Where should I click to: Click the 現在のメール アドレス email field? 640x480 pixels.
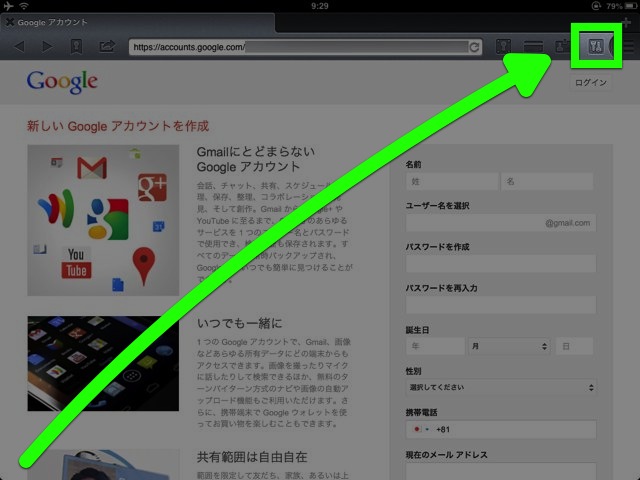(x=501, y=471)
